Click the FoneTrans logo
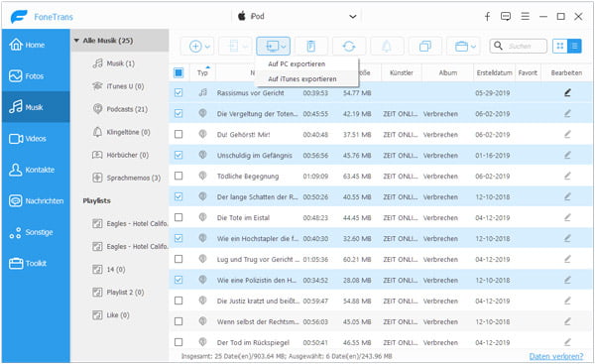Screen dimensions: 595x364 pos(42,16)
